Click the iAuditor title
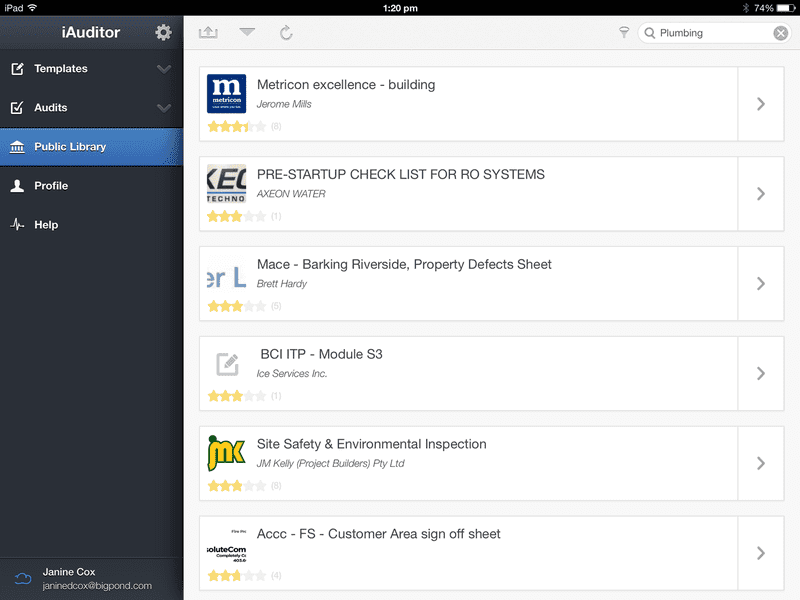Image resolution: width=800 pixels, height=600 pixels. [x=91, y=32]
